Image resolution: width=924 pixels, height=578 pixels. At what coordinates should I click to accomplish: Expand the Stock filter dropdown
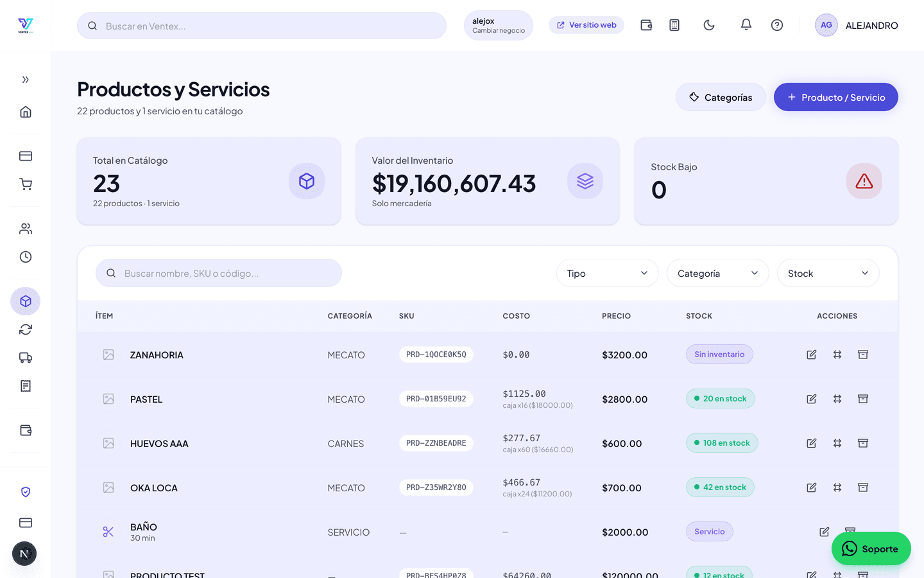click(x=828, y=273)
